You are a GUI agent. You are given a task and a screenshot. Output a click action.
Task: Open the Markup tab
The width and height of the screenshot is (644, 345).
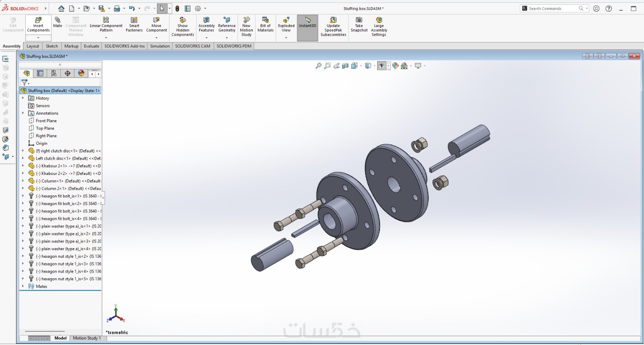pos(71,46)
